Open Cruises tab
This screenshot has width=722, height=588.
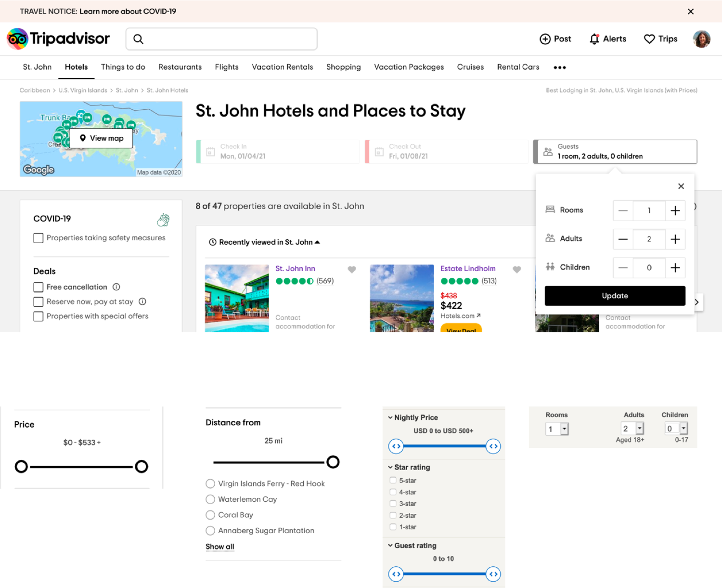click(x=470, y=67)
